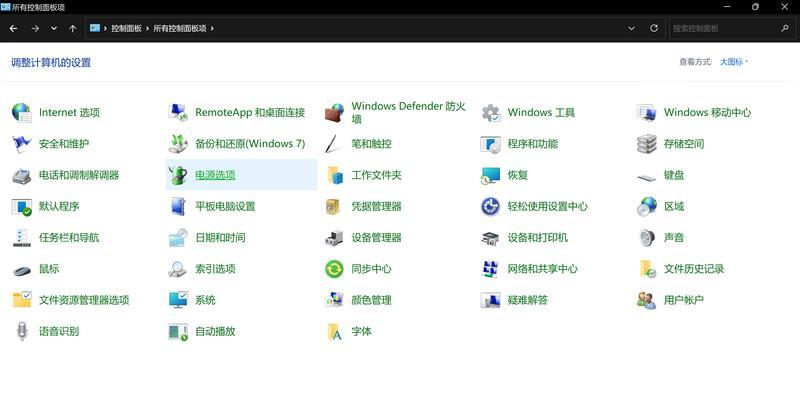Viewport: 800px width, 400px height.
Task: Open the 日期和时间 calendar icon
Action: tap(178, 238)
